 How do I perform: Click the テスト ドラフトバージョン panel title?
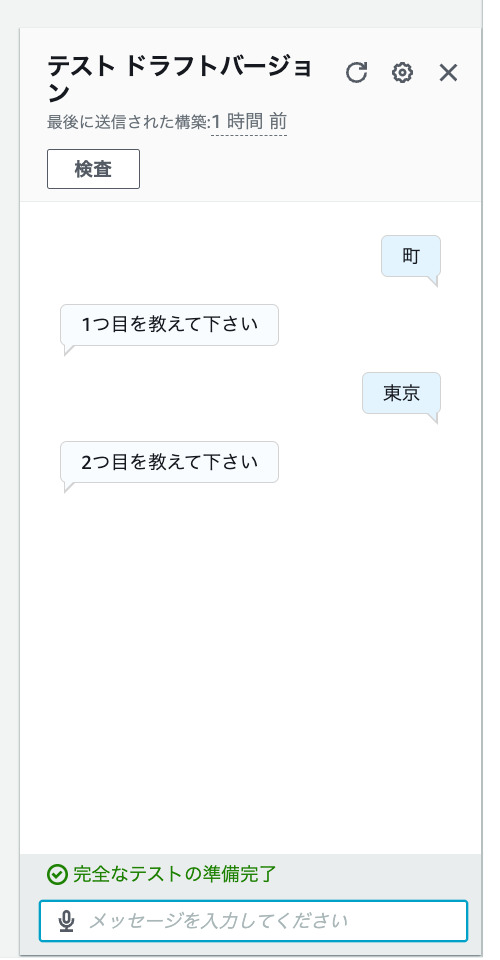click(x=180, y=79)
